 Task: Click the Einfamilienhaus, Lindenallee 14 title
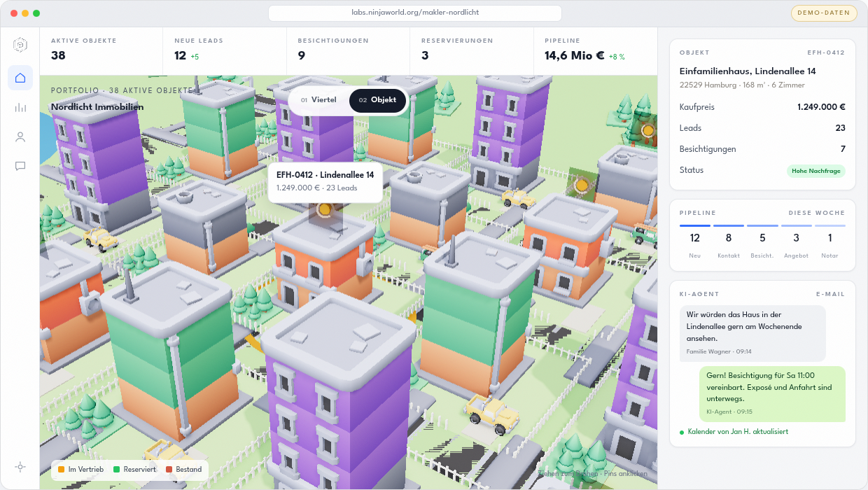click(x=748, y=71)
